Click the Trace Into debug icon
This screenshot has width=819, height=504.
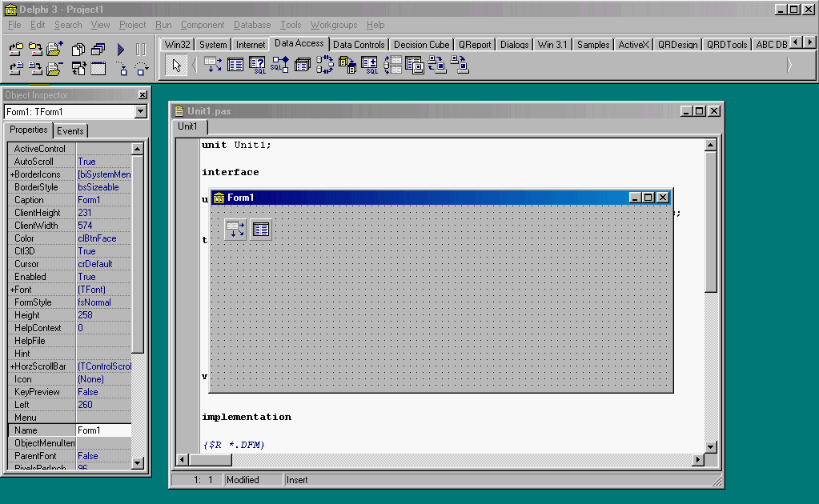click(121, 68)
